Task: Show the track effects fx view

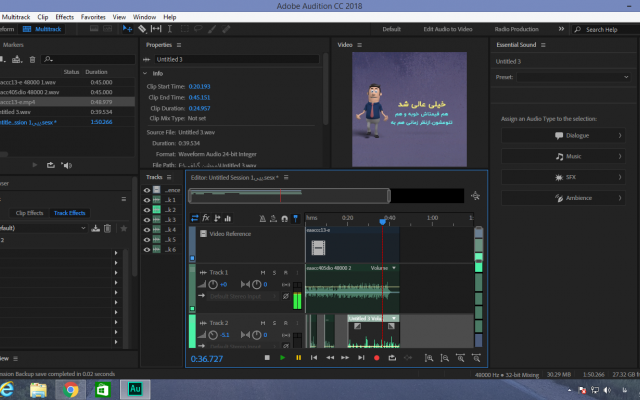Action: [206, 218]
